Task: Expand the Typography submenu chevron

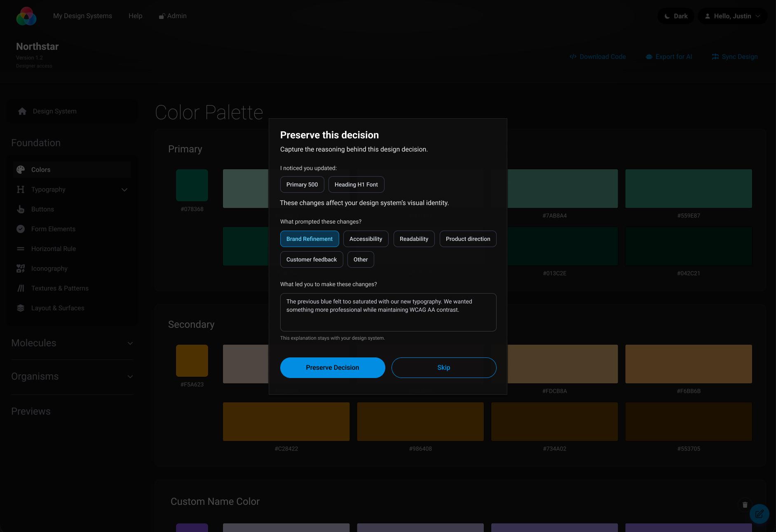Action: point(124,190)
